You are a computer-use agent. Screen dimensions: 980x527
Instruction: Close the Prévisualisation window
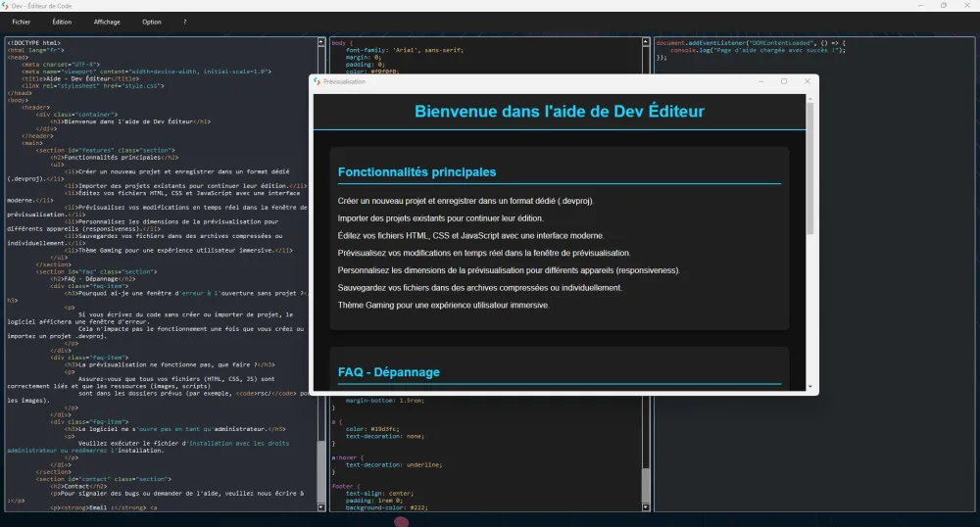point(808,81)
